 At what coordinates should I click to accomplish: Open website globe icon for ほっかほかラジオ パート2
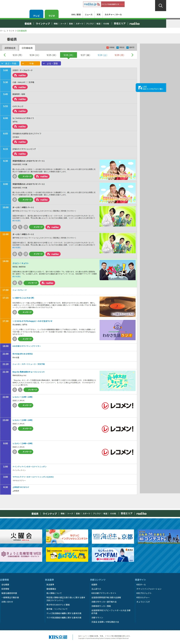[x=15, y=200]
